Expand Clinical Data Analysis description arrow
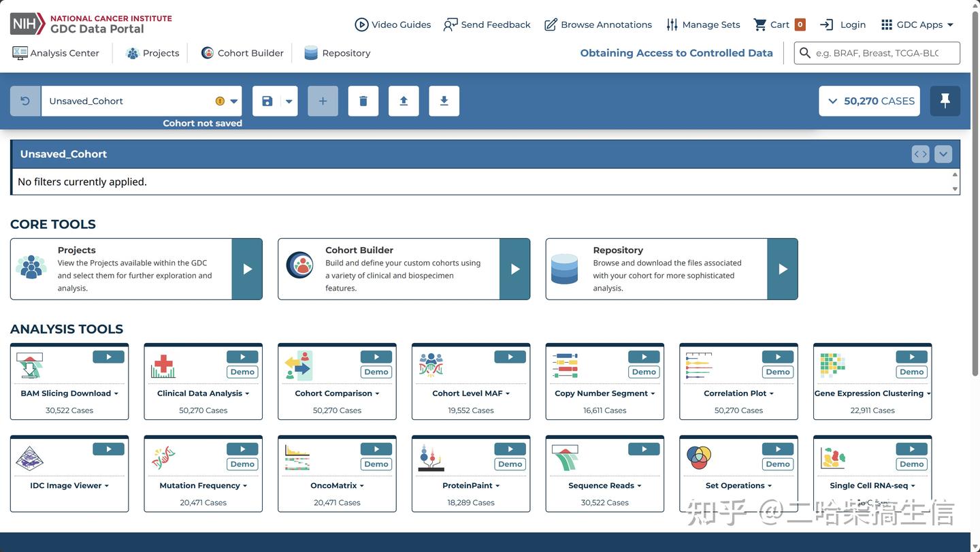 [x=247, y=394]
